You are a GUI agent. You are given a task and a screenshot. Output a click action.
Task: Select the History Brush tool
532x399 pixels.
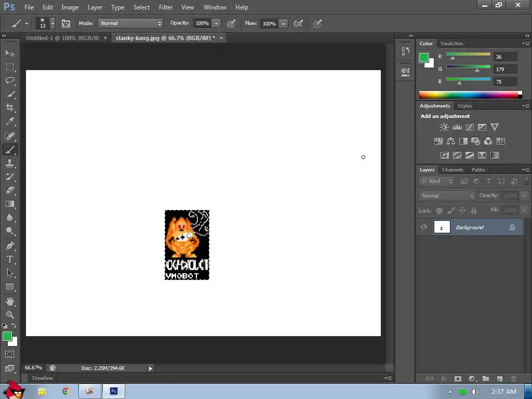(x=10, y=177)
